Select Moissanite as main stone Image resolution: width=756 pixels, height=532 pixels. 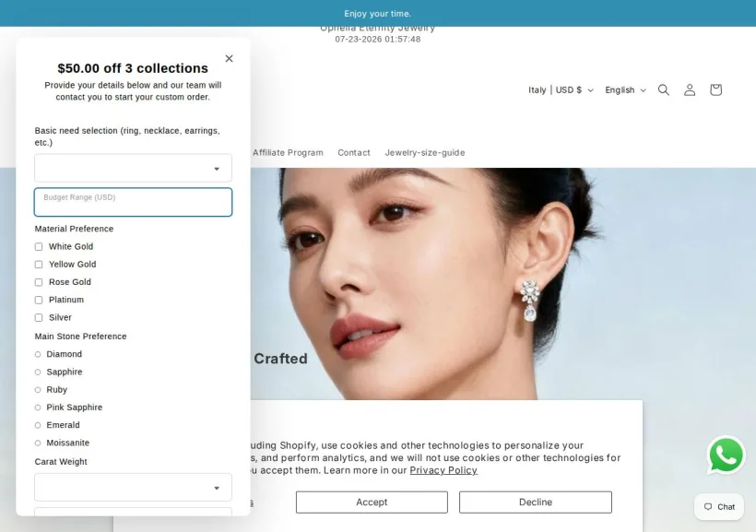[38, 443]
